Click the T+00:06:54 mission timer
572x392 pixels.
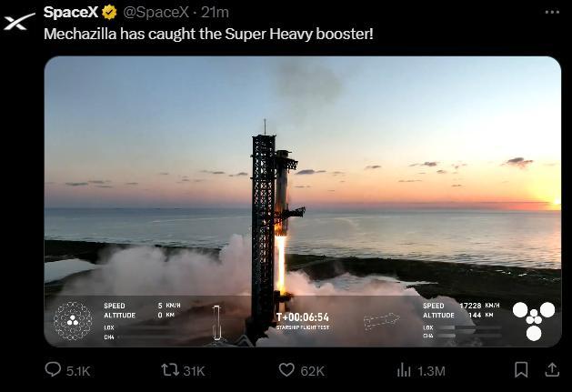click(x=303, y=317)
